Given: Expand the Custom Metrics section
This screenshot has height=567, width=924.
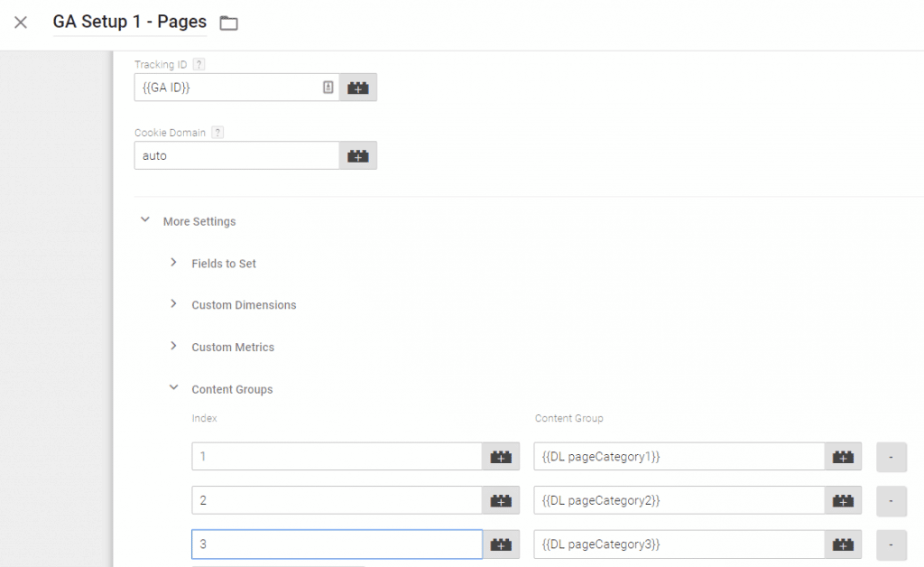Looking at the screenshot, I should coord(174,346).
